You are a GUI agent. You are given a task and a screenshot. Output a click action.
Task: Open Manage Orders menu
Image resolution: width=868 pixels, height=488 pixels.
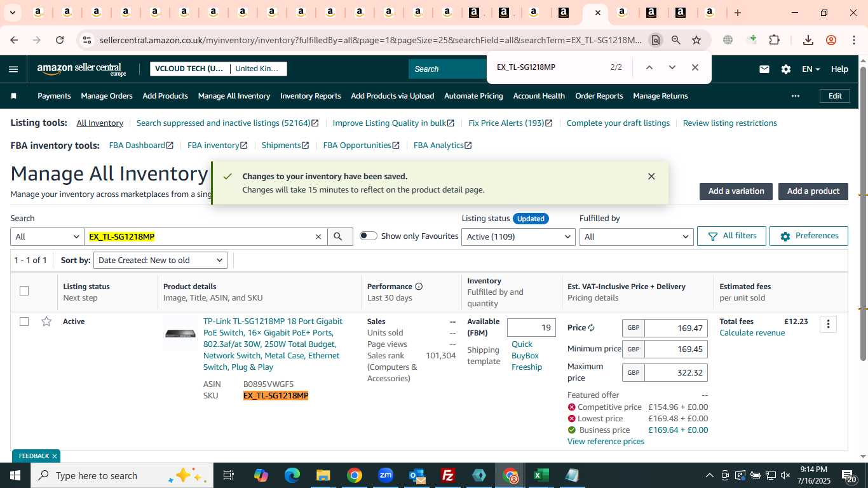[107, 96]
